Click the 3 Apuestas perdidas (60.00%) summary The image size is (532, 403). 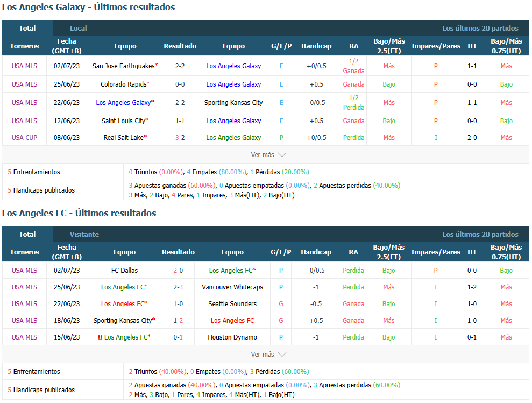[357, 385]
